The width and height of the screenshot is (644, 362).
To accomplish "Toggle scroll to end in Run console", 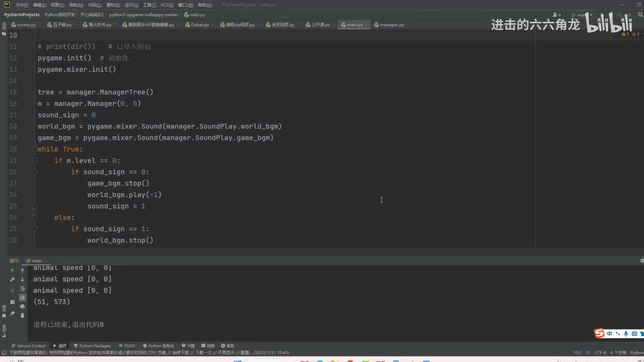I will (22, 298).
